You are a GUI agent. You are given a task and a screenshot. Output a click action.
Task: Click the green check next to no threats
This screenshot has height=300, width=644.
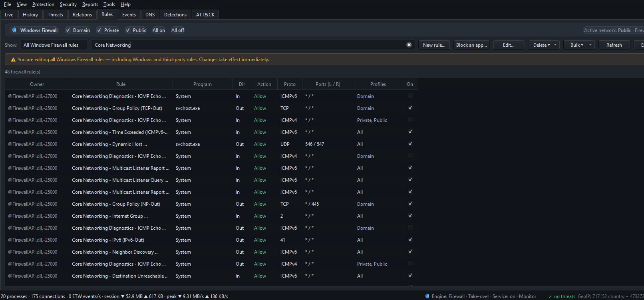coord(551,296)
